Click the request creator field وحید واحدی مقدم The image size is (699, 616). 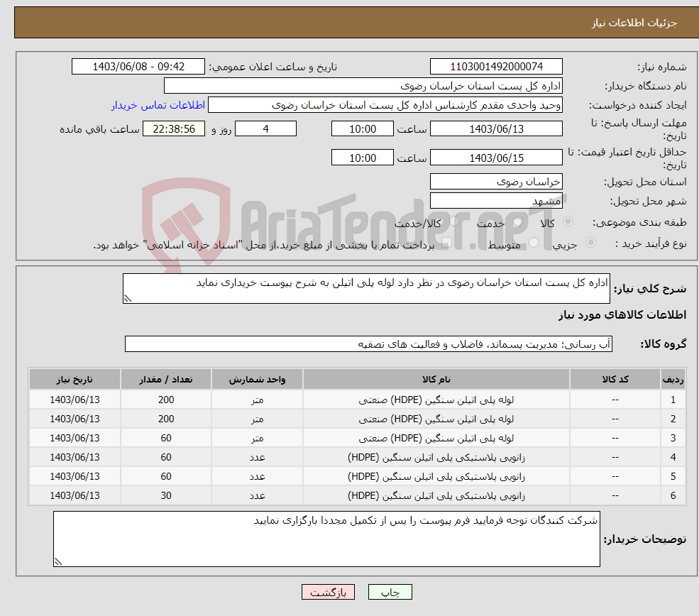pos(385,105)
